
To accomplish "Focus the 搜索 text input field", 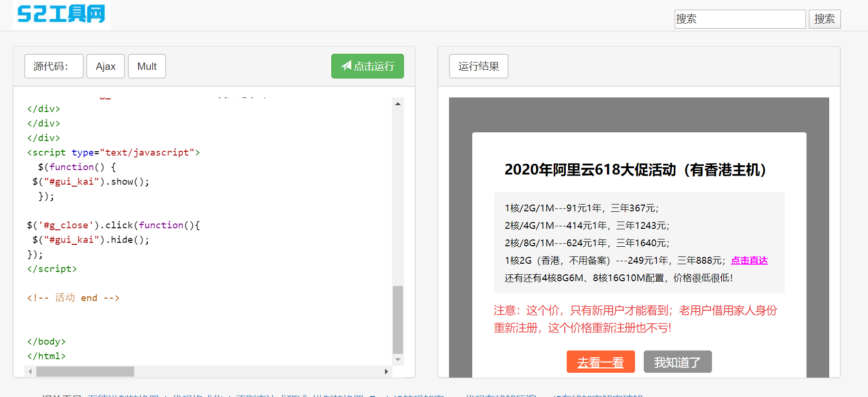I will pos(740,19).
